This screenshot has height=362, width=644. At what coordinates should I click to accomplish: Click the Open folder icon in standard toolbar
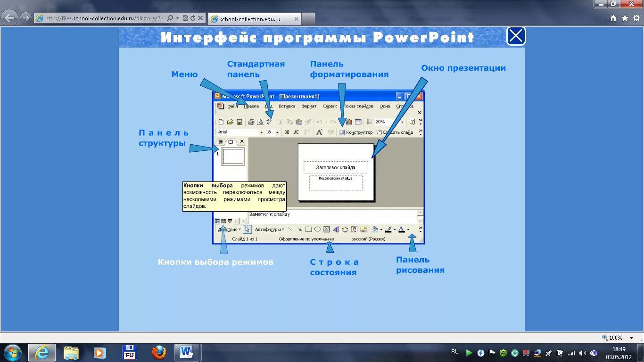pos(230,122)
